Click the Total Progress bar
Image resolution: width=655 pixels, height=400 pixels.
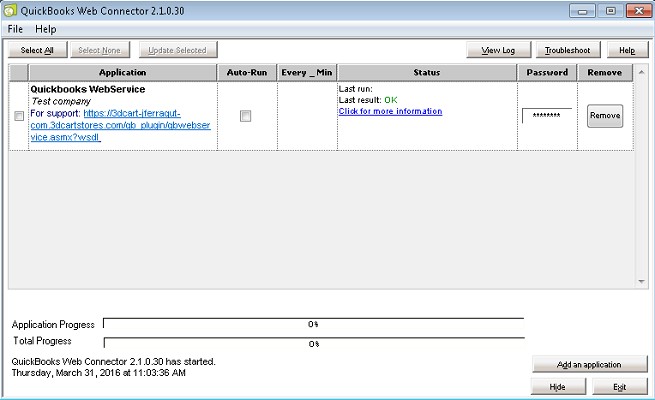314,344
